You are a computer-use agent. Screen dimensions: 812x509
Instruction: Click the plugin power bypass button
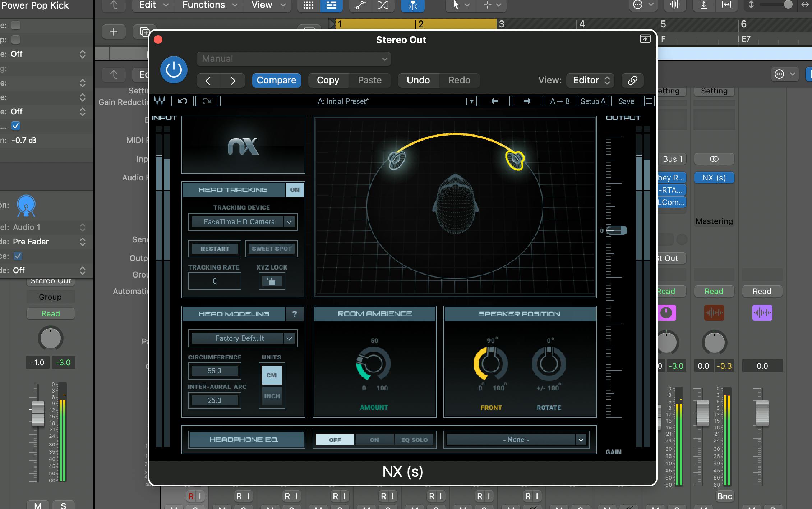[x=174, y=70]
